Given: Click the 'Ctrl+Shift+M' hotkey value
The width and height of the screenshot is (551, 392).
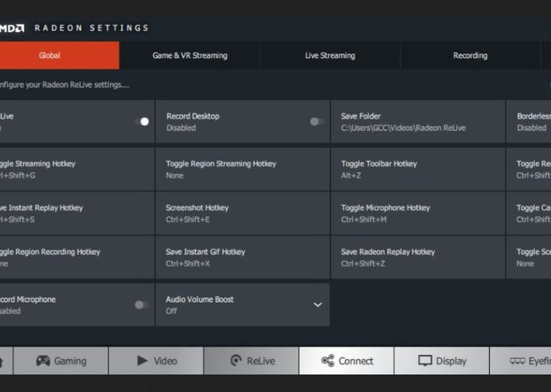Looking at the screenshot, I should pos(364,220).
